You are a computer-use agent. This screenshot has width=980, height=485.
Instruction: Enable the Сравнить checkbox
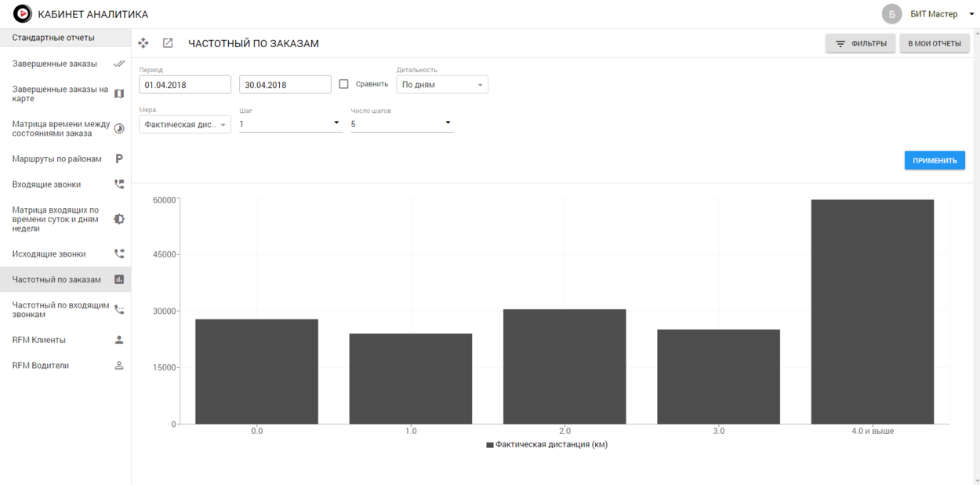coord(343,84)
